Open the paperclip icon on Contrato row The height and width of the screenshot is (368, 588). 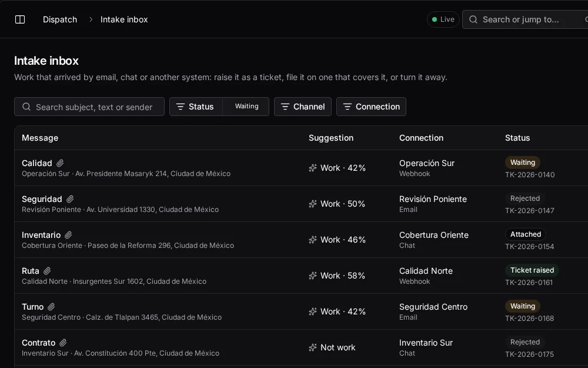point(63,343)
